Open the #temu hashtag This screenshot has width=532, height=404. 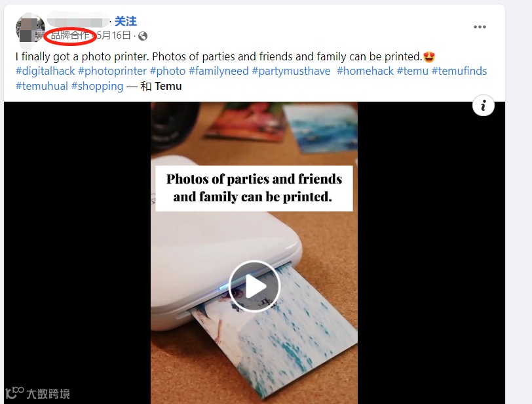click(413, 71)
